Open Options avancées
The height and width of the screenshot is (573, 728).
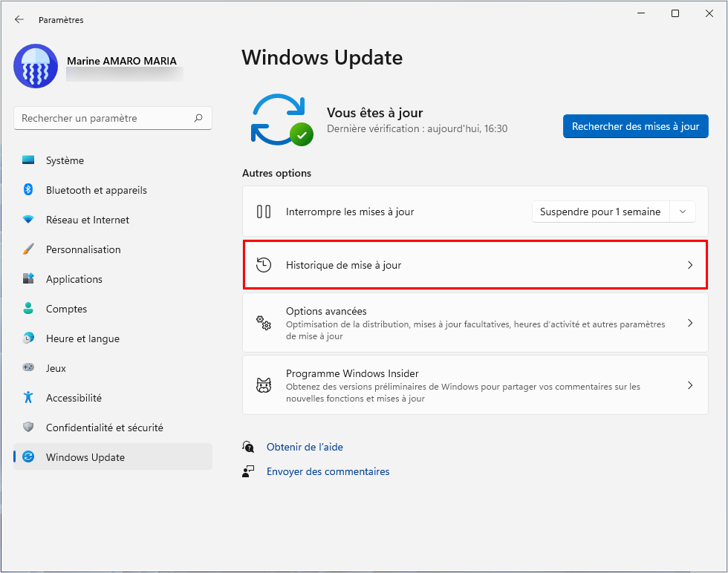(x=475, y=323)
